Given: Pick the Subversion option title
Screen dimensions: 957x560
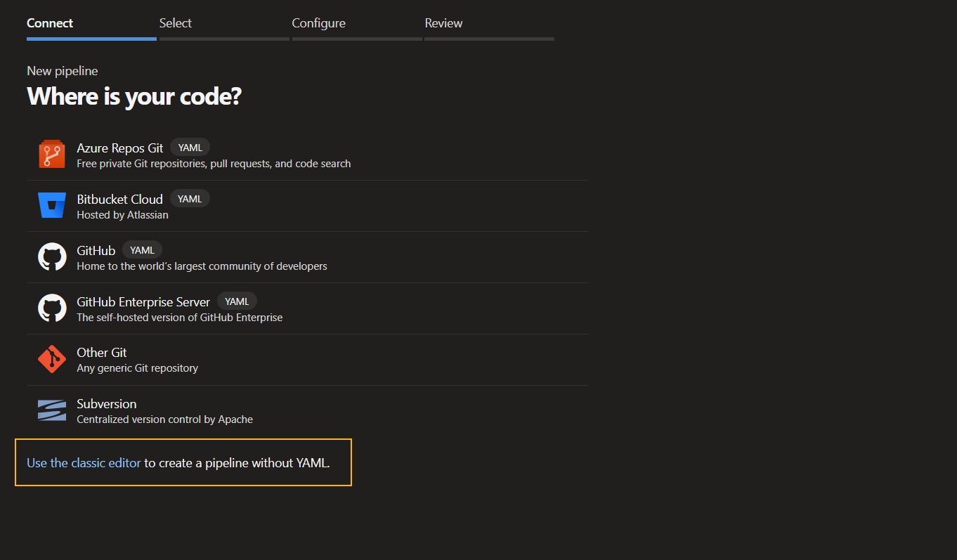Looking at the screenshot, I should point(107,404).
